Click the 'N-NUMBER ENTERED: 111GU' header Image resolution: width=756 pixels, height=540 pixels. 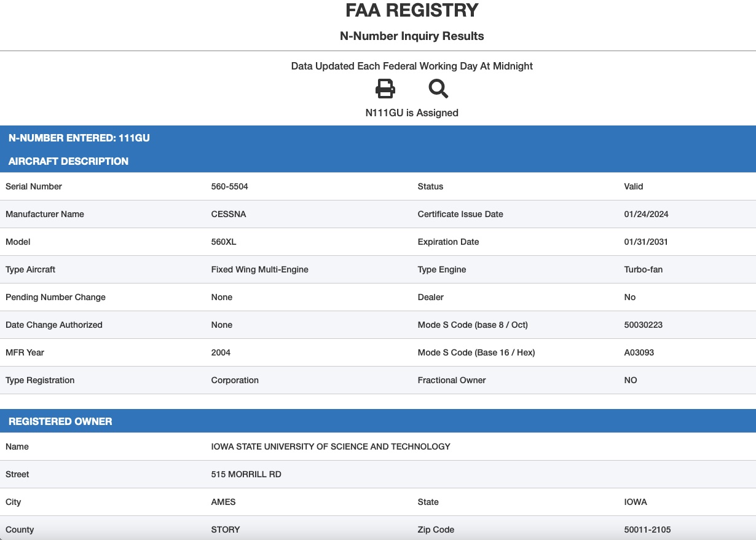79,138
